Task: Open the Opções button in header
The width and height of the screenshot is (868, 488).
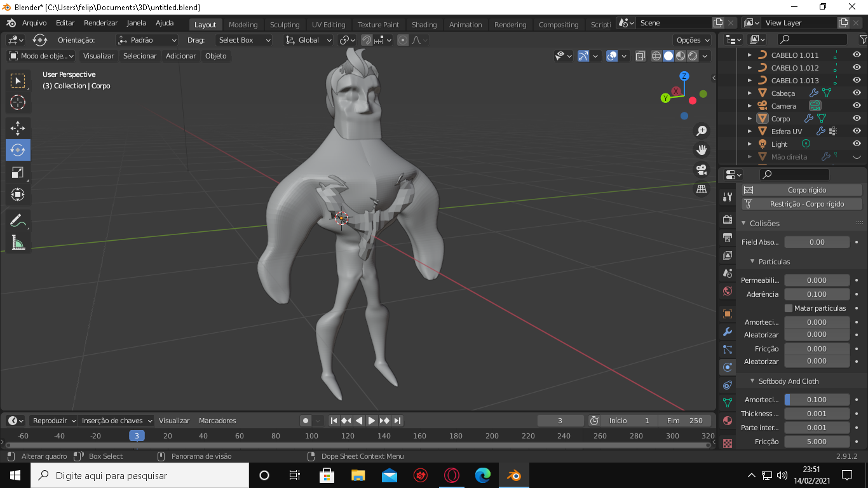Action: (x=693, y=40)
